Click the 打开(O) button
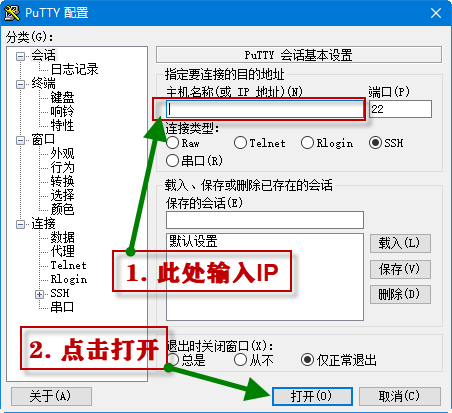 312,396
